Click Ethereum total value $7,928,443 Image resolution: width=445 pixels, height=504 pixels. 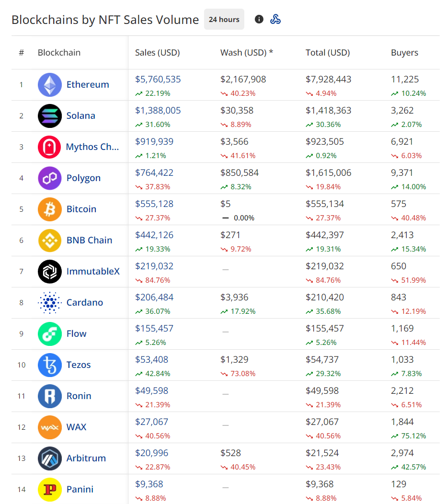[x=329, y=80]
